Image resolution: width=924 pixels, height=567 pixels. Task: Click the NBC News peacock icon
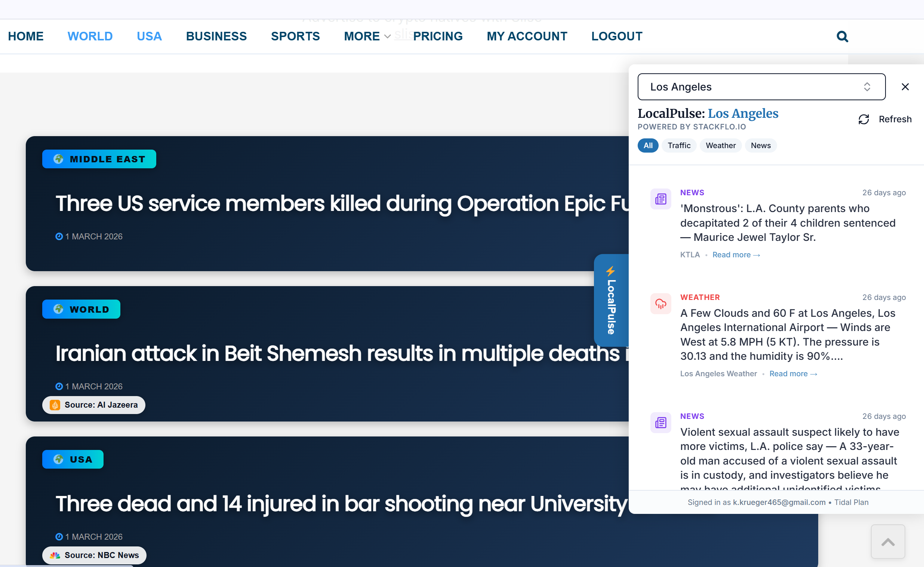55,555
